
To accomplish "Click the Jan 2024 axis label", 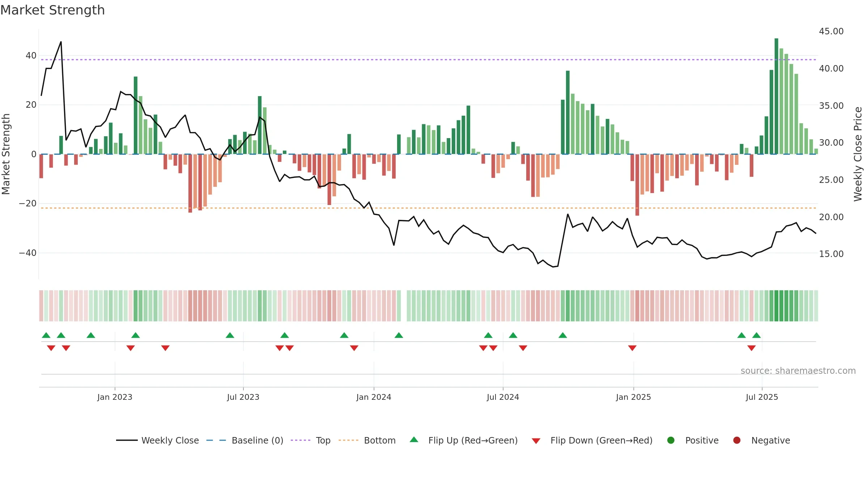I will pyautogui.click(x=374, y=397).
